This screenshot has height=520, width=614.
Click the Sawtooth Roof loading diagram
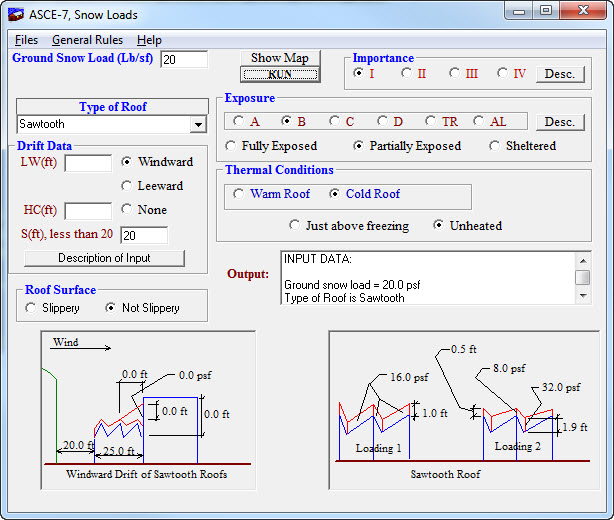[x=464, y=410]
